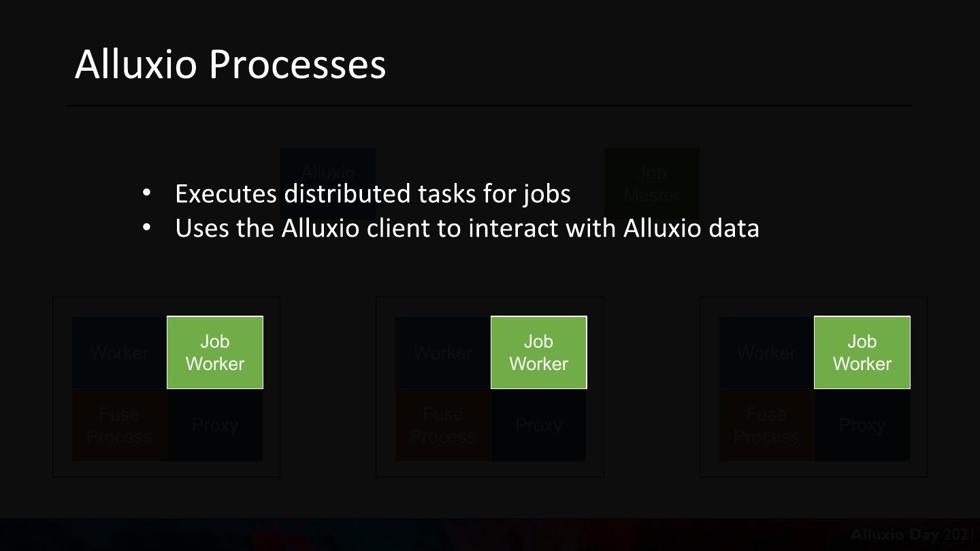
Task: Click the bullet dot before "Executes"
Action: [146, 194]
